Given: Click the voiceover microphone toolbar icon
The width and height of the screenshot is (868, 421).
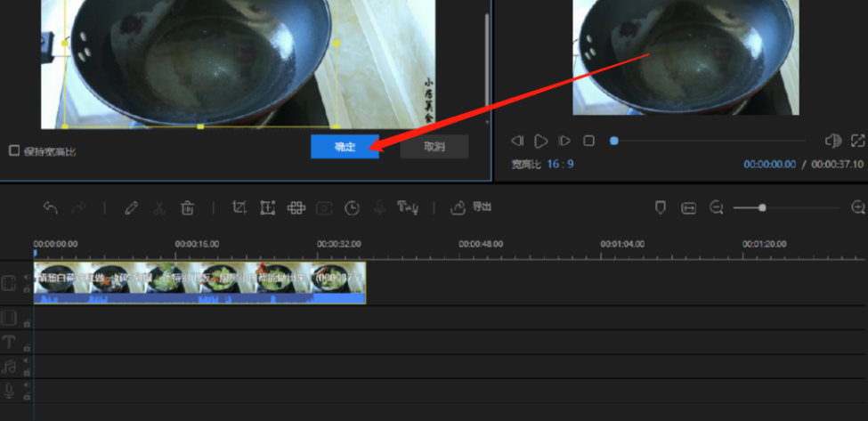Looking at the screenshot, I should coord(380,208).
